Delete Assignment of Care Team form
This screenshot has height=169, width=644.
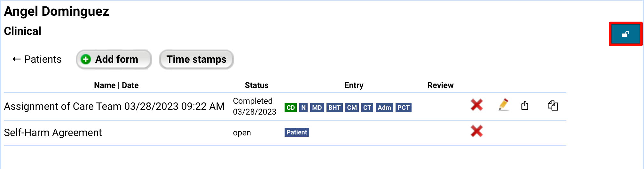pos(476,105)
